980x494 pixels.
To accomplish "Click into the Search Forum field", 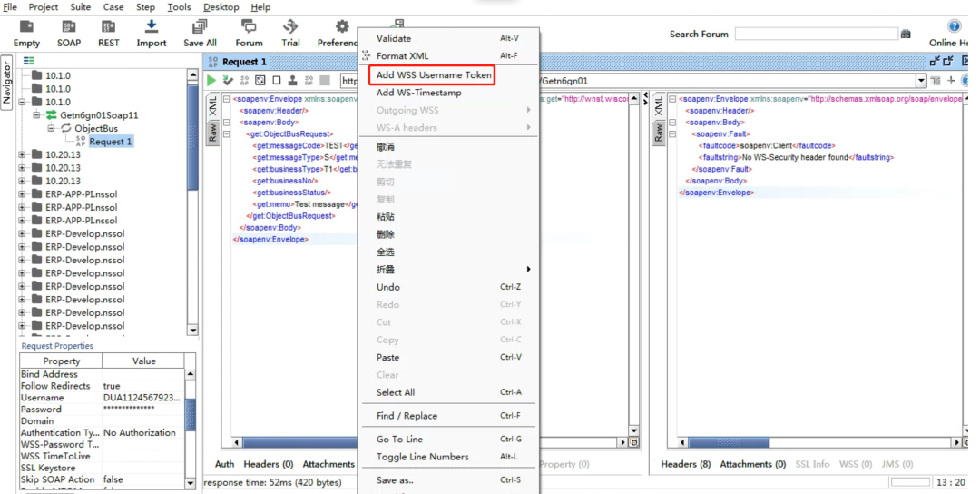I will click(x=817, y=34).
